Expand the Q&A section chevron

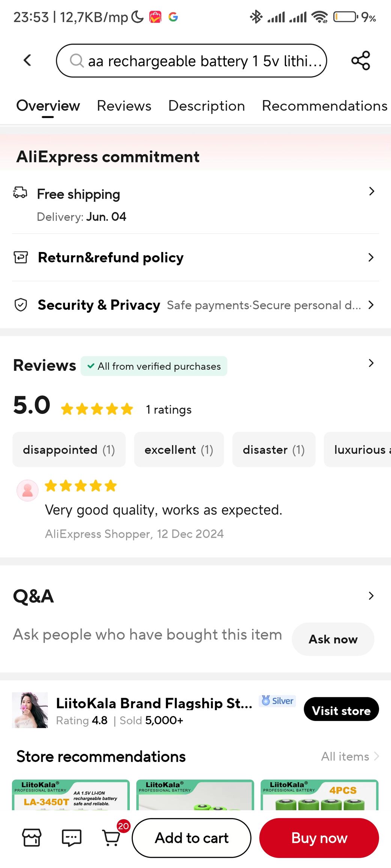[371, 596]
